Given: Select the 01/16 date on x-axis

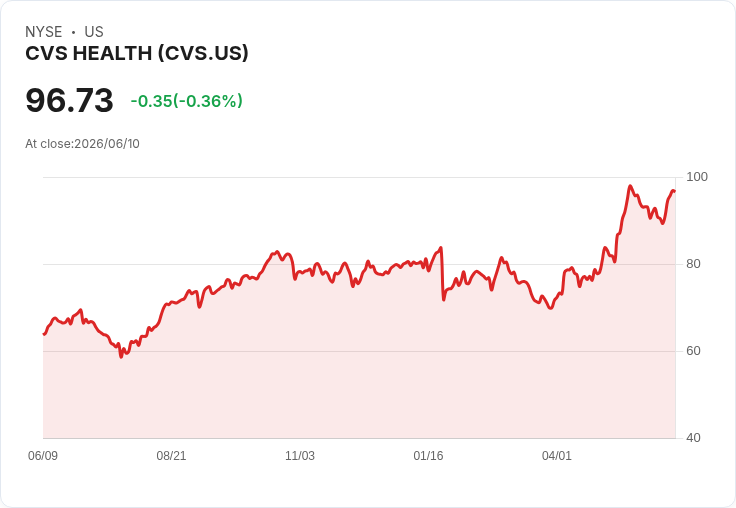Looking at the screenshot, I should click(428, 455).
